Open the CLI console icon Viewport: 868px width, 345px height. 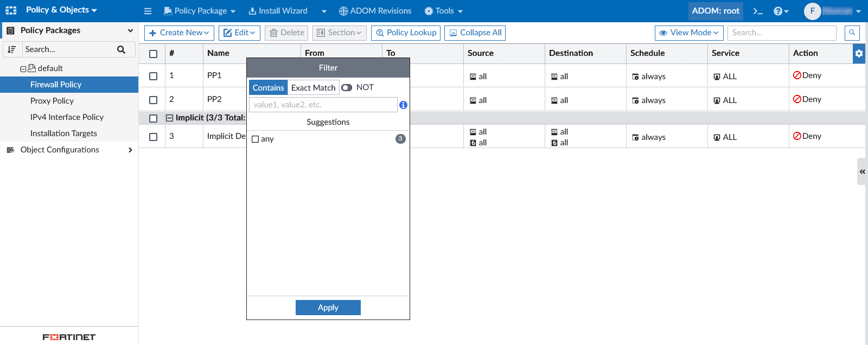coord(758,11)
